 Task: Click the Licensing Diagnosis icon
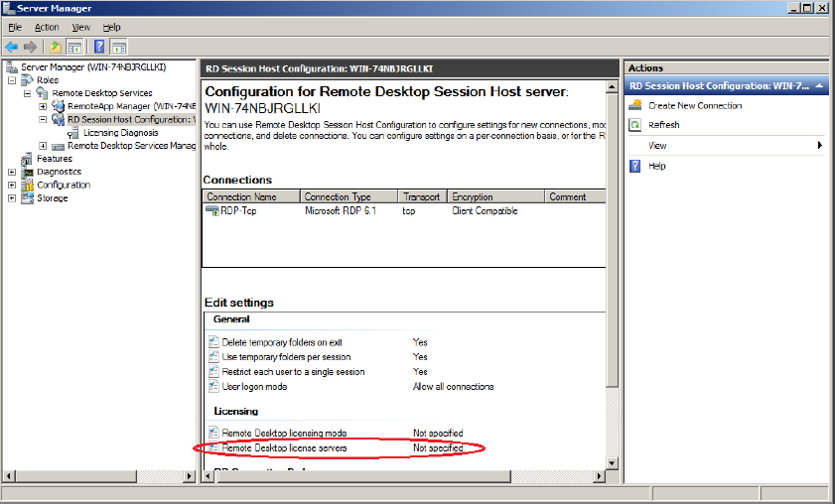(x=73, y=133)
